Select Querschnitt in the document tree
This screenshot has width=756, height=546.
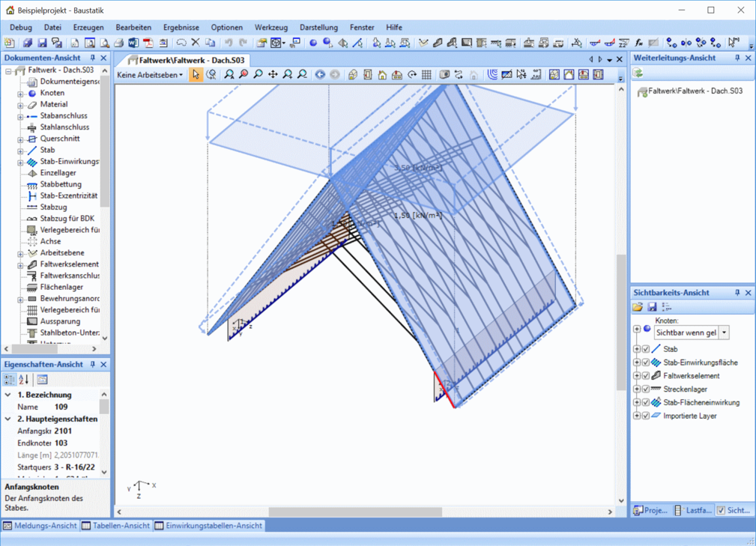pyautogui.click(x=60, y=139)
